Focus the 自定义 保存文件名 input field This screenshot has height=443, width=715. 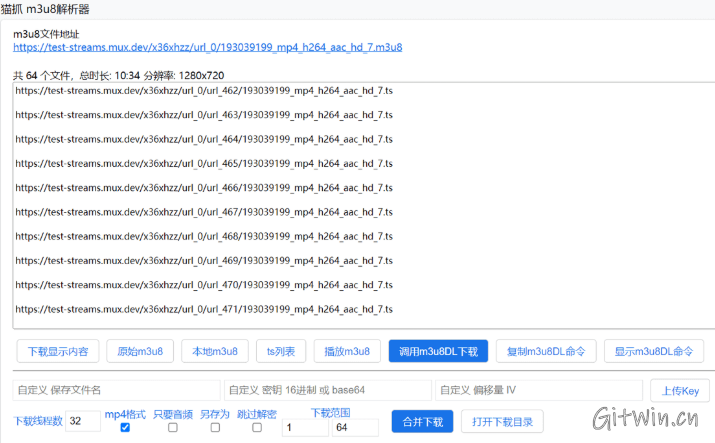click(x=115, y=390)
